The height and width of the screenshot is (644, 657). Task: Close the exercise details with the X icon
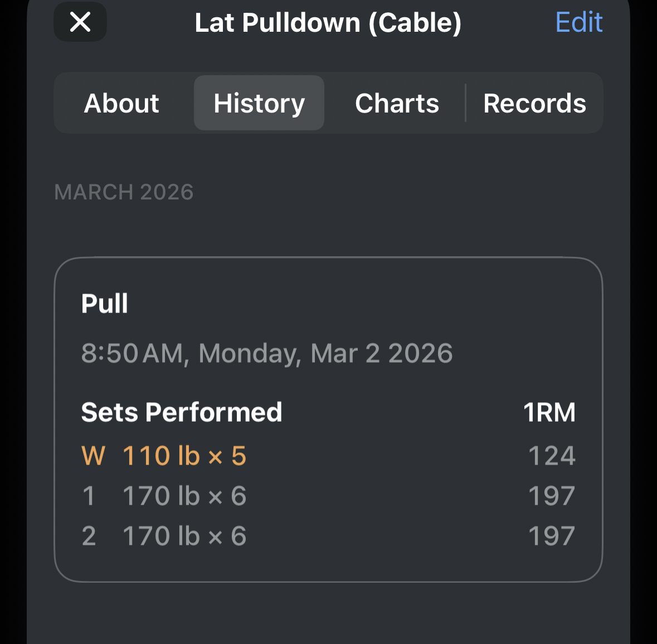80,22
